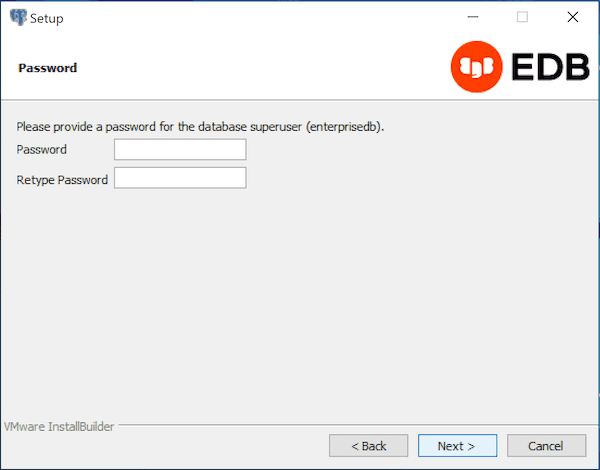Viewport: 600px width, 470px height.
Task: Focus the Retype Password input field
Action: point(180,179)
